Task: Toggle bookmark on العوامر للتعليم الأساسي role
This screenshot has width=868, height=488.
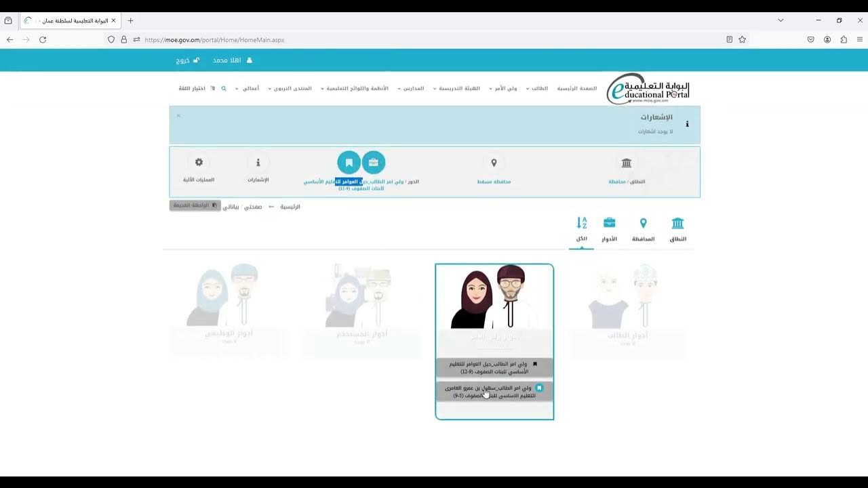Action: point(535,364)
